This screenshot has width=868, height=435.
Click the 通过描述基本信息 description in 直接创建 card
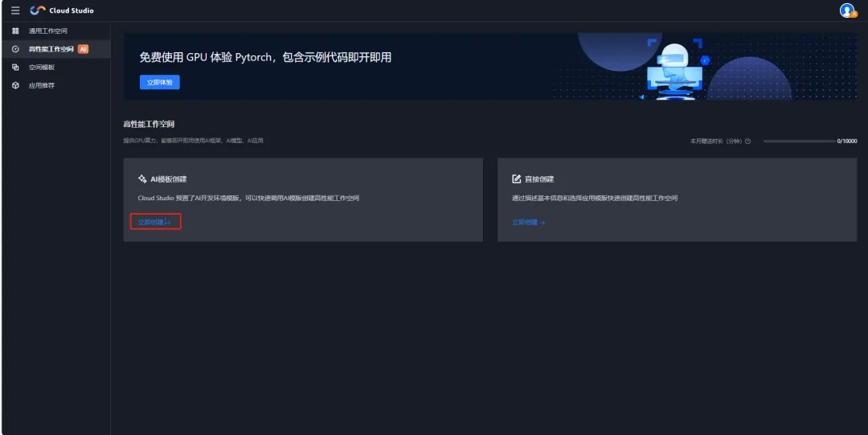595,198
